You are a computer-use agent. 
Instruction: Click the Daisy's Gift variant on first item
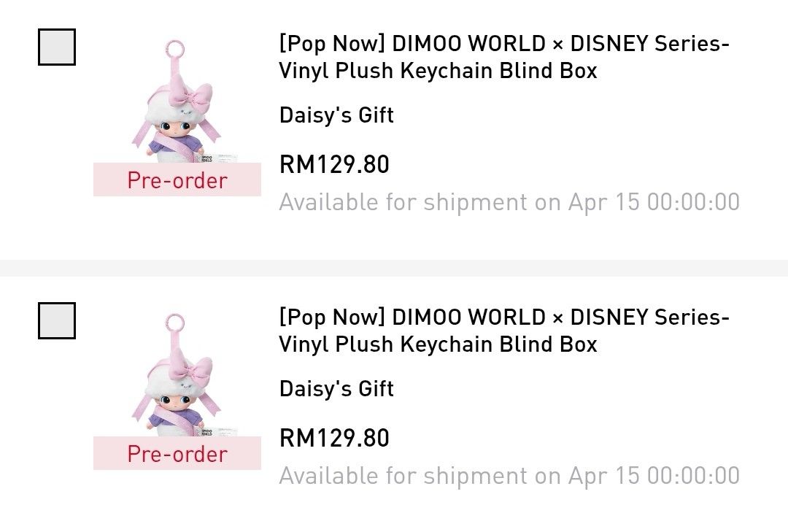pos(335,115)
